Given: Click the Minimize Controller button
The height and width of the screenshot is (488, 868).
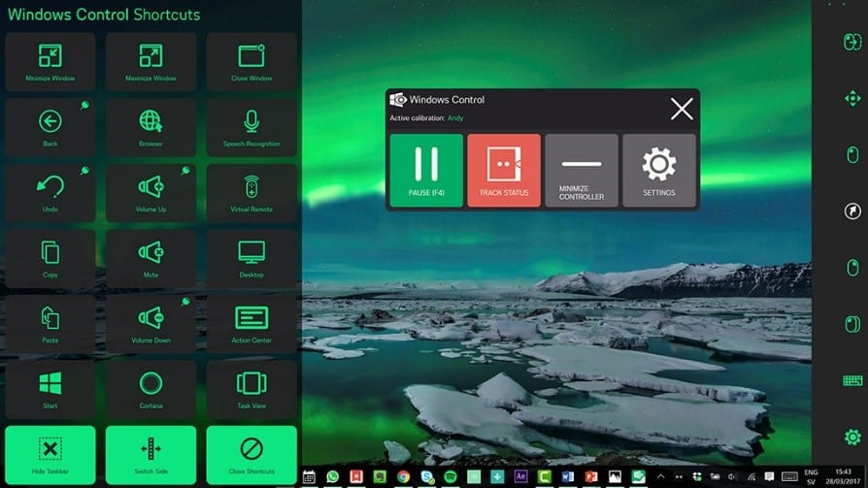Looking at the screenshot, I should coord(582,171).
